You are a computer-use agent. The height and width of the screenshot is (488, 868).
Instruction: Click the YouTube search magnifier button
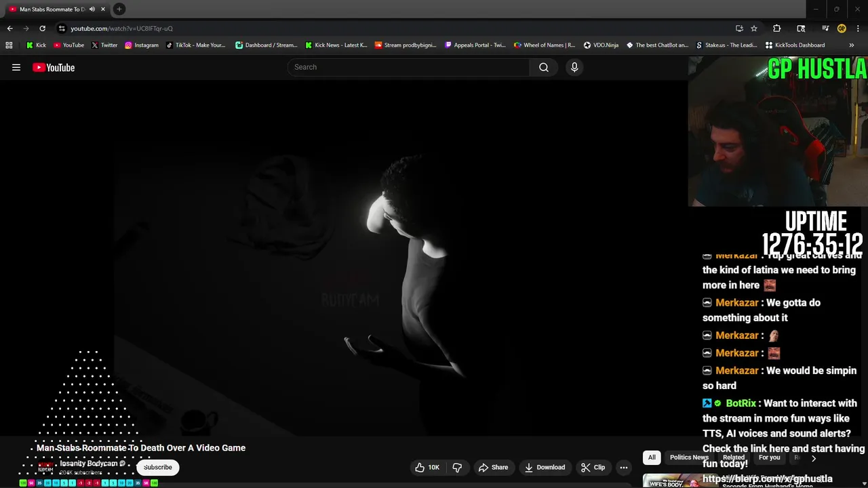pos(543,67)
